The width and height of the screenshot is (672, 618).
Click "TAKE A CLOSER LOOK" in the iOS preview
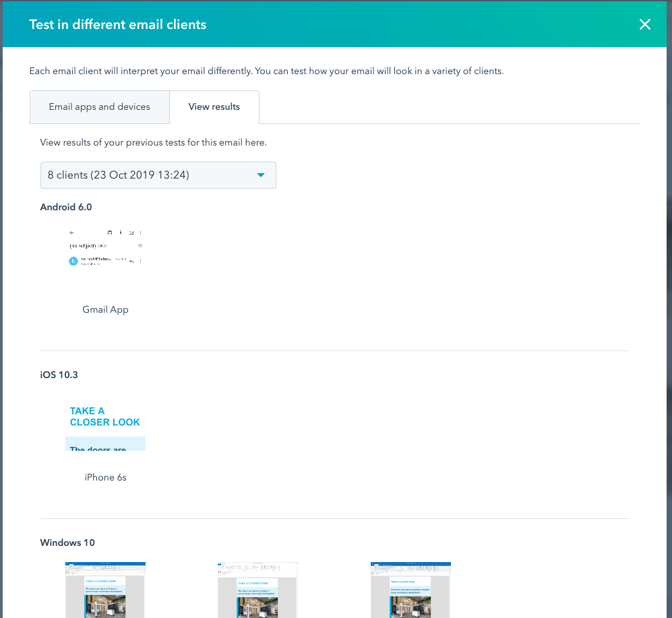(x=105, y=416)
